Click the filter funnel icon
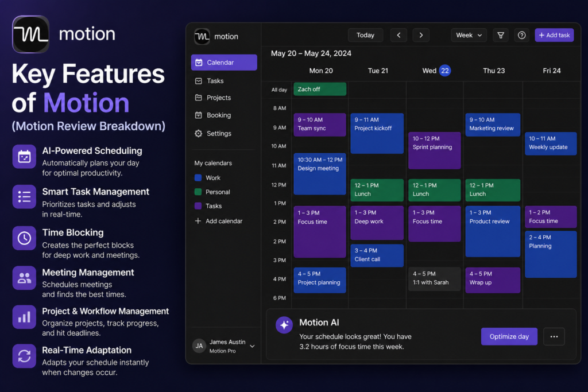 (501, 35)
